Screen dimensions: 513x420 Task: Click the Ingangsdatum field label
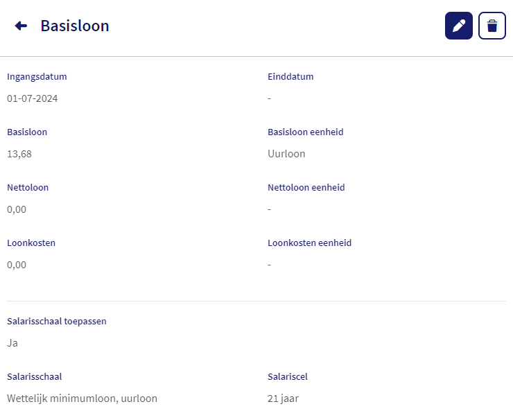(37, 77)
